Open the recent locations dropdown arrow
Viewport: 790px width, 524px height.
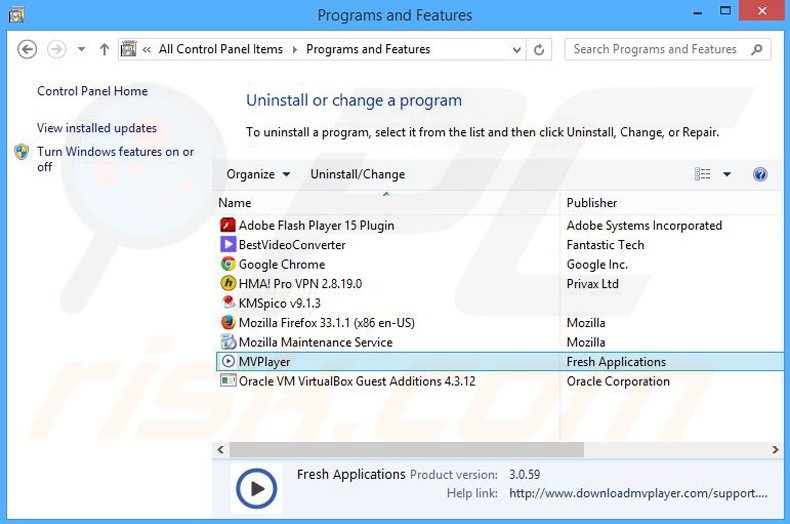[x=81, y=49]
